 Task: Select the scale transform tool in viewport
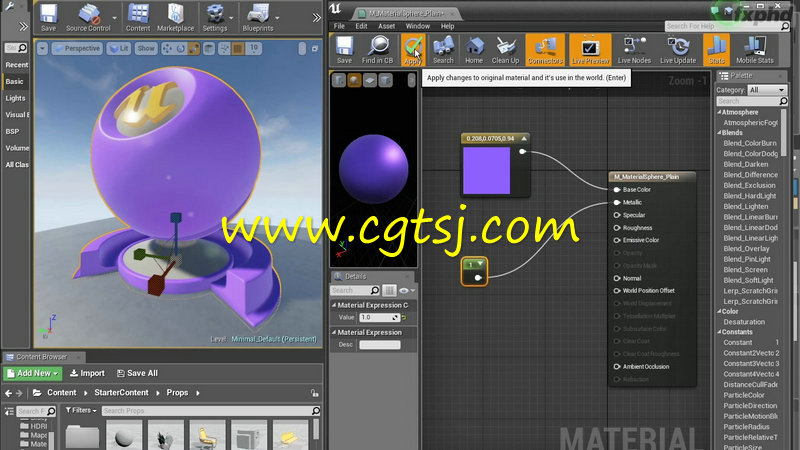coord(193,48)
